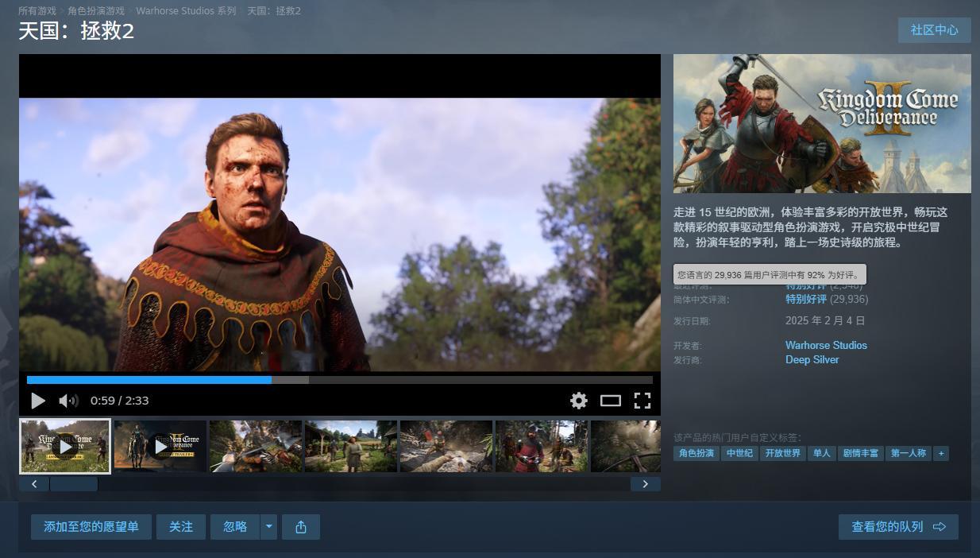Image resolution: width=980 pixels, height=558 pixels.
Task: Go to 角色扮演游戏 breadcrumb
Action: pyautogui.click(x=96, y=11)
